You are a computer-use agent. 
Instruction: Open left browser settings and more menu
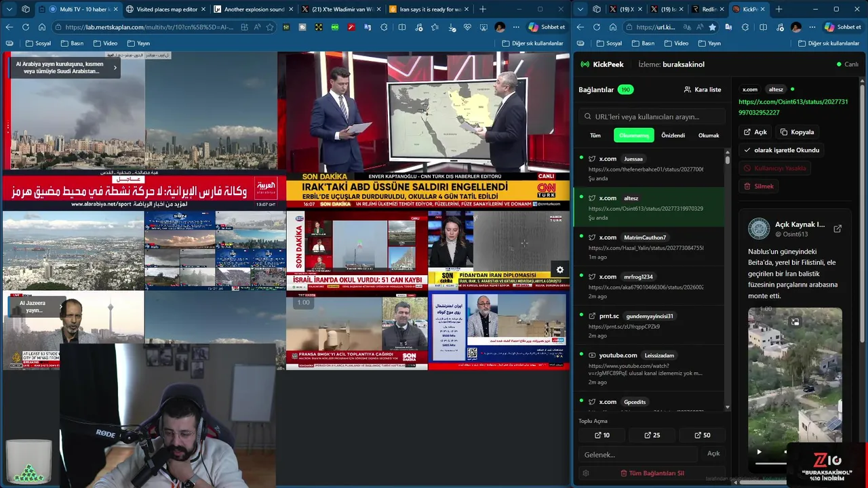516,27
